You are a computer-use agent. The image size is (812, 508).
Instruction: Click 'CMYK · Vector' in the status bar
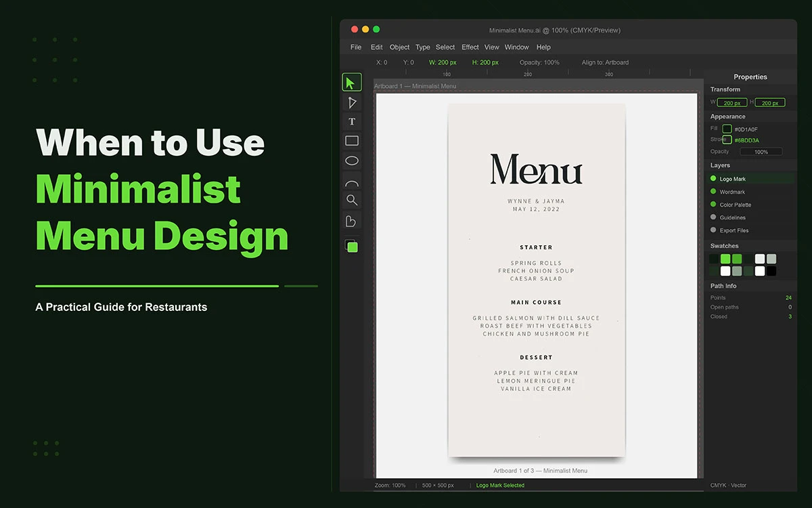point(729,486)
